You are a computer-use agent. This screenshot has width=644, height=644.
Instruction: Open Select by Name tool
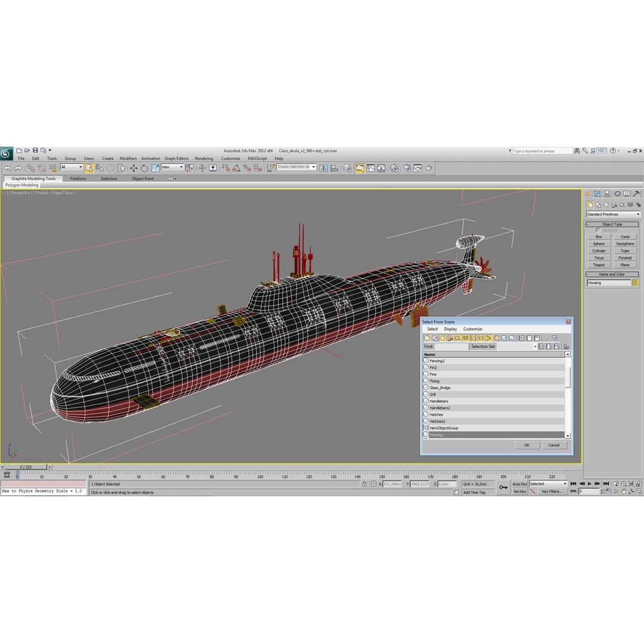(100, 168)
